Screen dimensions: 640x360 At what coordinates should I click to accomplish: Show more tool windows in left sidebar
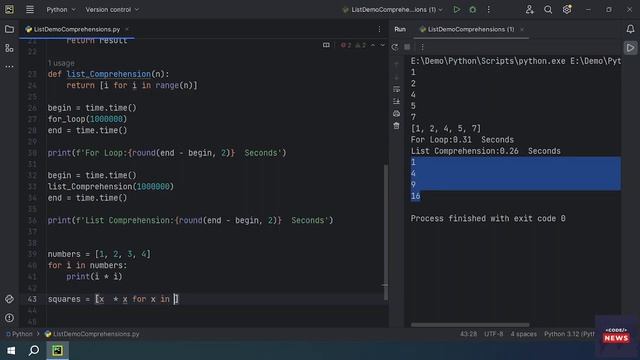(x=9, y=66)
